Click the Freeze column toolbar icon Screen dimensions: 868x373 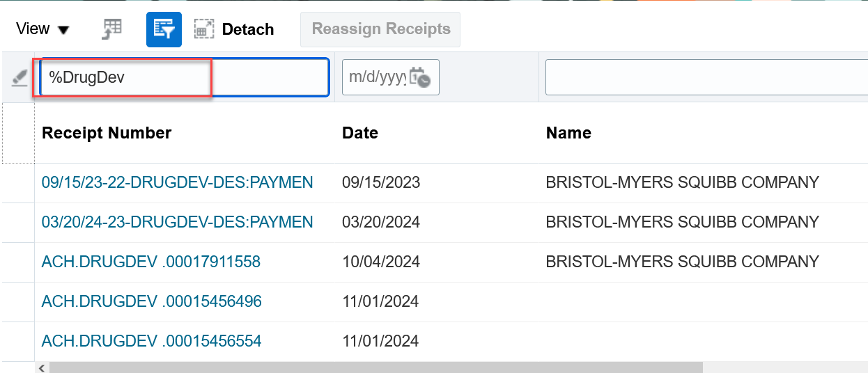coord(111,29)
